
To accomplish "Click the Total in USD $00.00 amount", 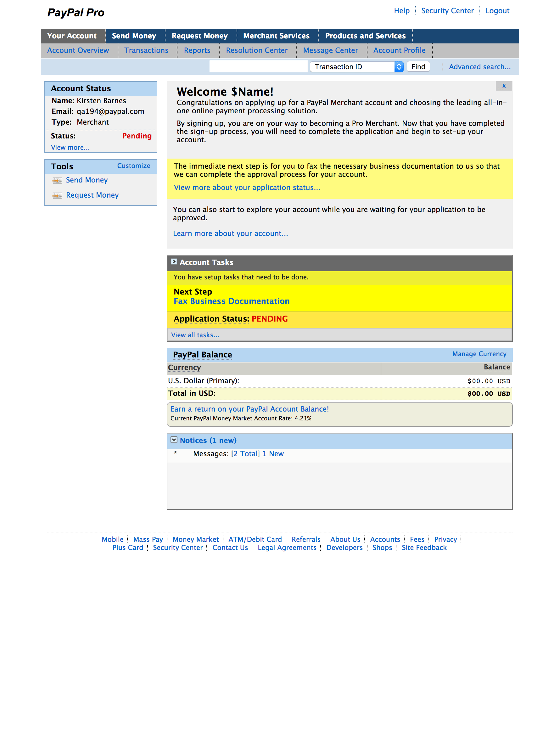I will click(x=489, y=394).
